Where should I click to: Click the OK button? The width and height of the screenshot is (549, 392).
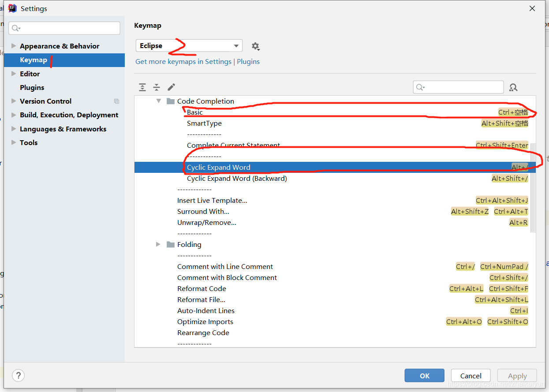pos(424,376)
